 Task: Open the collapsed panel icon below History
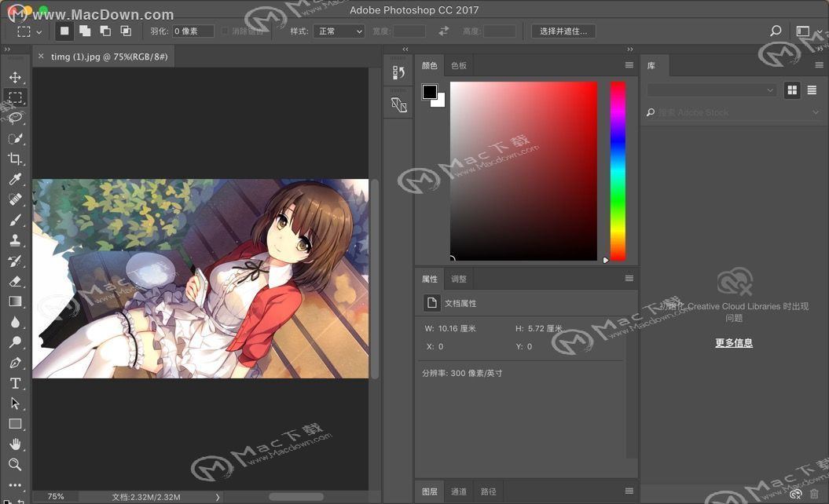point(398,104)
